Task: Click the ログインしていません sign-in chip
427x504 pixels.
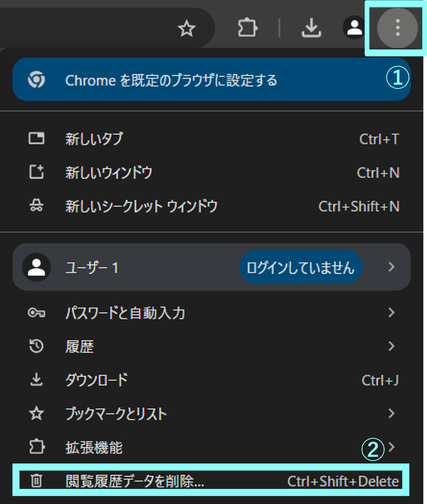Action: tap(301, 267)
